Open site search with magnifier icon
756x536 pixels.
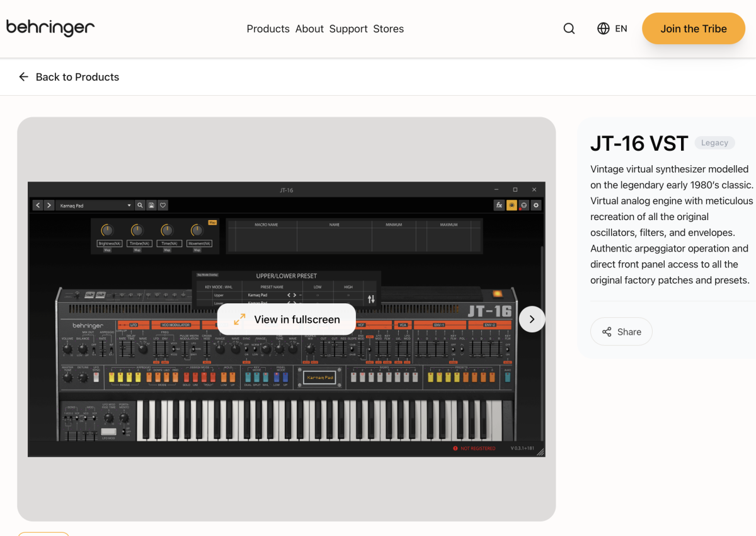tap(569, 28)
